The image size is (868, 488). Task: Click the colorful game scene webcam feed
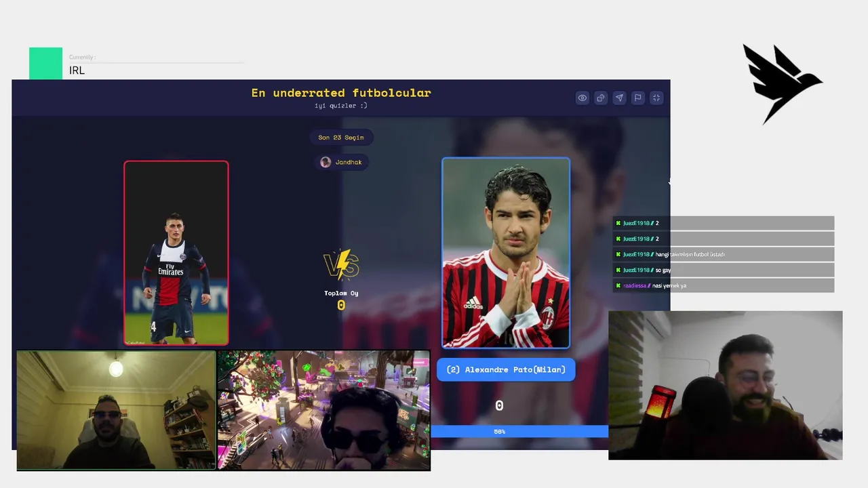323,410
